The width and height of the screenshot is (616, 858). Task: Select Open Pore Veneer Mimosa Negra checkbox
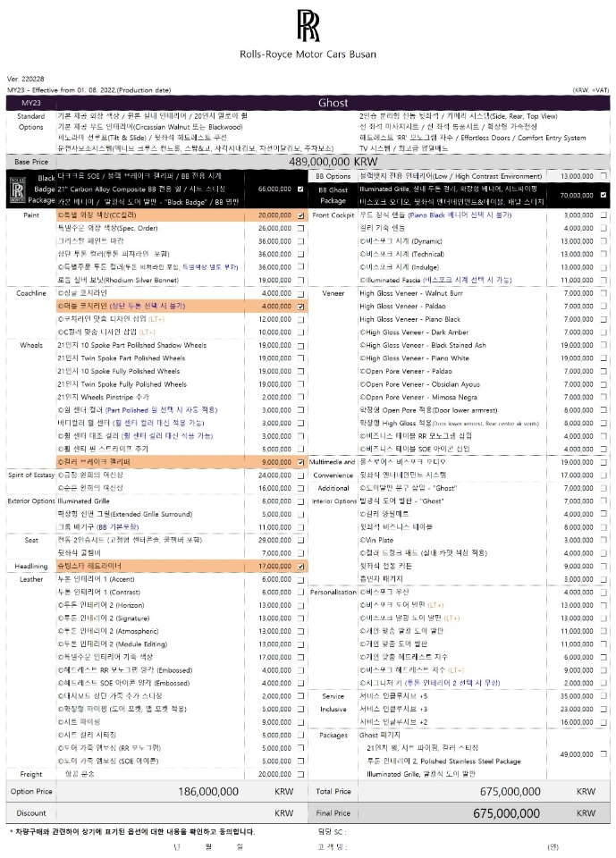click(x=603, y=397)
